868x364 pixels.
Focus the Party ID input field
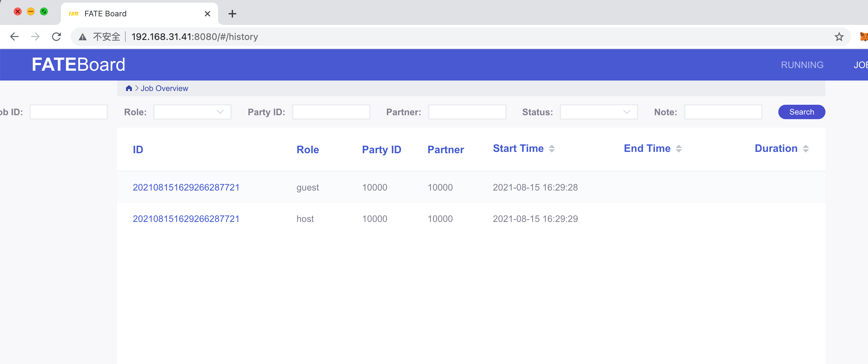pyautogui.click(x=331, y=112)
